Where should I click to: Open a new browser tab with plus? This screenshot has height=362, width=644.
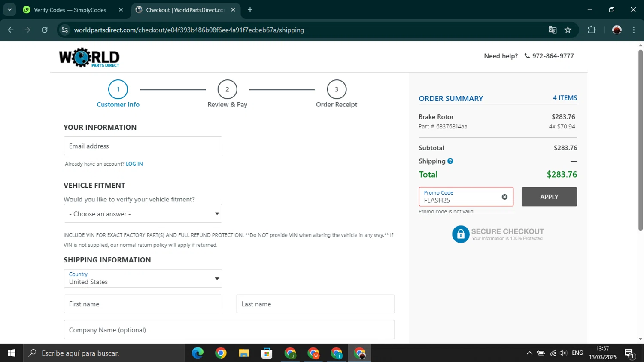pos(250,9)
